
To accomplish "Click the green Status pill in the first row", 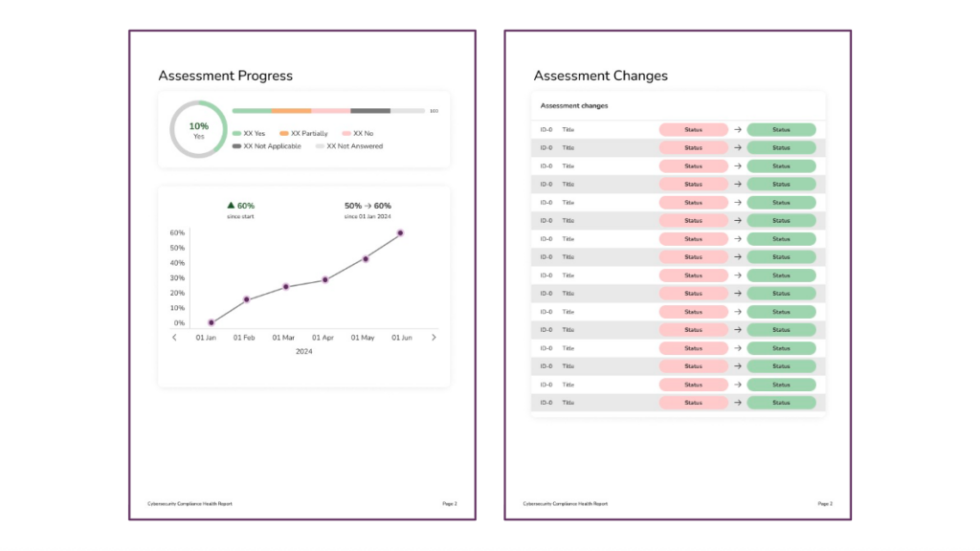I will click(x=781, y=130).
